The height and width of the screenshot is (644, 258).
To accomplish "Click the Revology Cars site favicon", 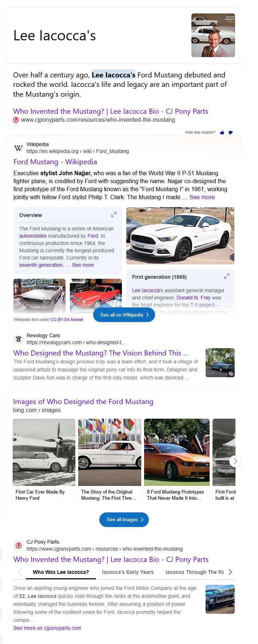I will pyautogui.click(x=18, y=339).
